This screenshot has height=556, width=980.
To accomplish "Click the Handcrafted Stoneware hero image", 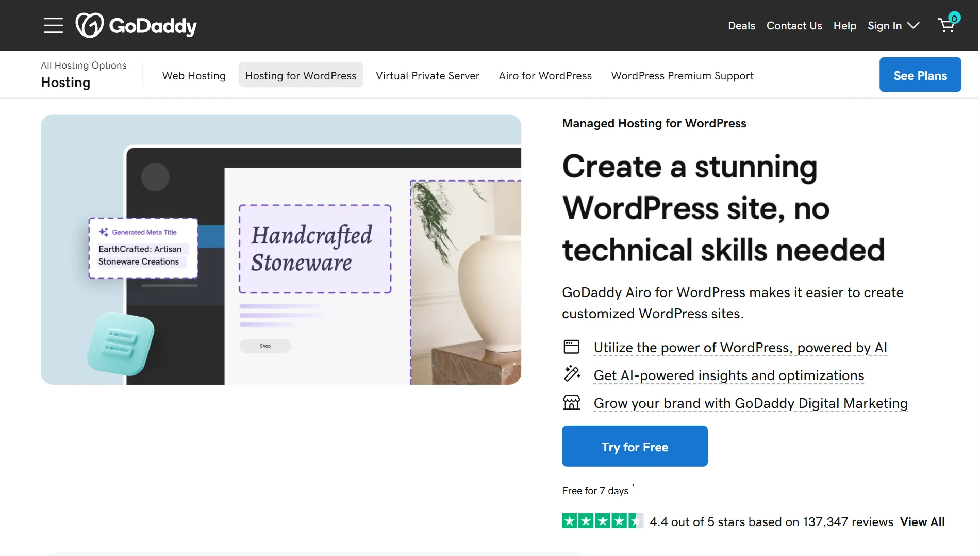I will pyautogui.click(x=281, y=249).
